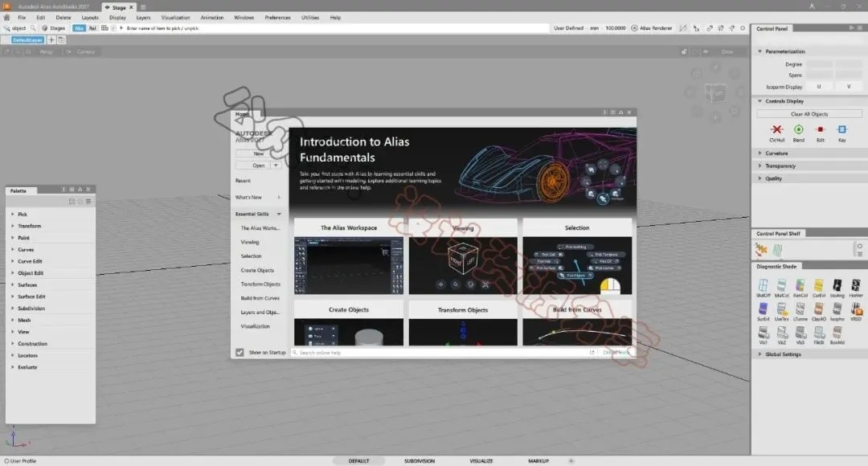Select the FileSt diagnostic shade icon
Viewport: 868px width, 466px height.
[x=819, y=333]
